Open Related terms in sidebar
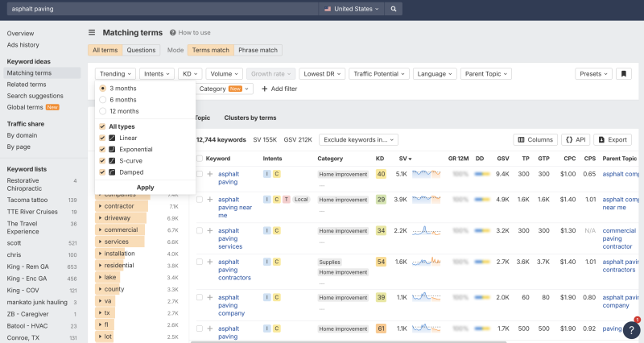The width and height of the screenshot is (644, 343). tap(27, 85)
